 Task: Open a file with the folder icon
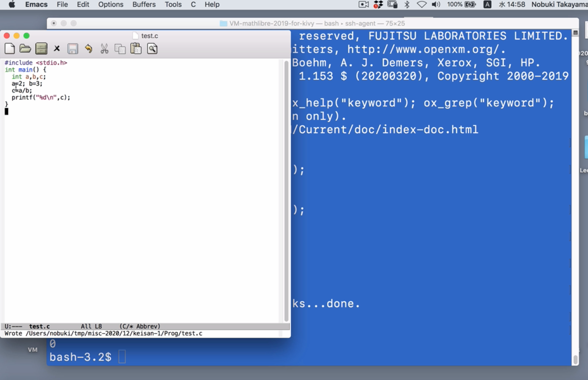[25, 49]
